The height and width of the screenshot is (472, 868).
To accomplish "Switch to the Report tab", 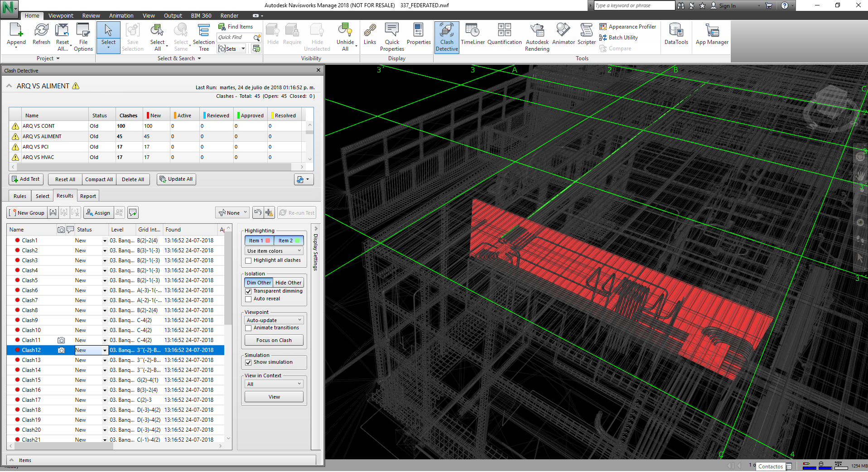I will 88,196.
